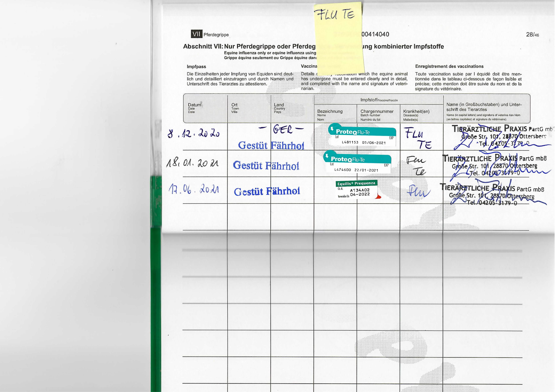Image resolution: width=555 pixels, height=392 pixels.
Task: Click page number 28/46
Action: click(532, 34)
